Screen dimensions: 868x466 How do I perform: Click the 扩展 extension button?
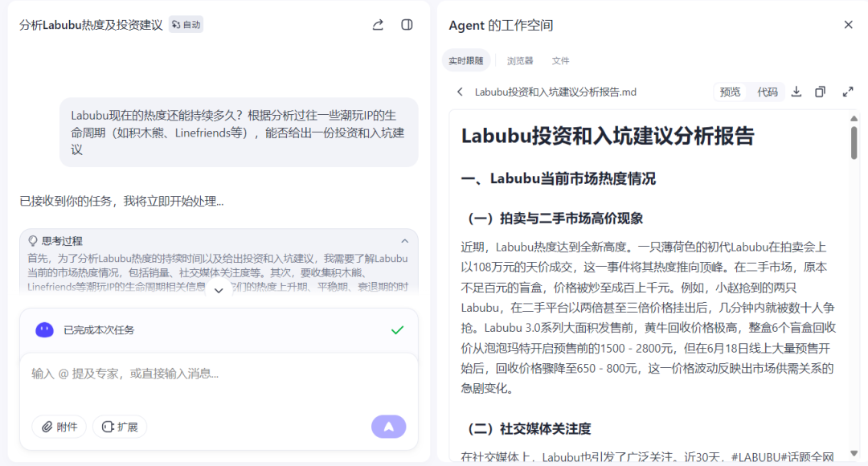click(120, 427)
